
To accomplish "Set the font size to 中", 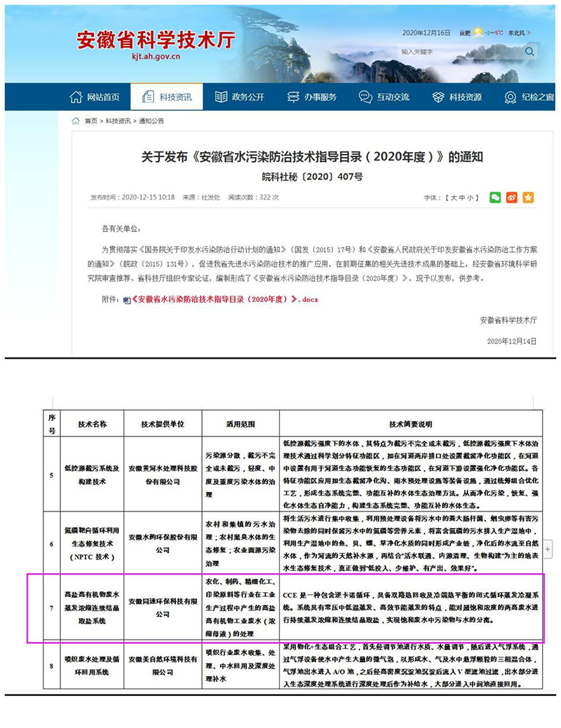I will coord(461,198).
